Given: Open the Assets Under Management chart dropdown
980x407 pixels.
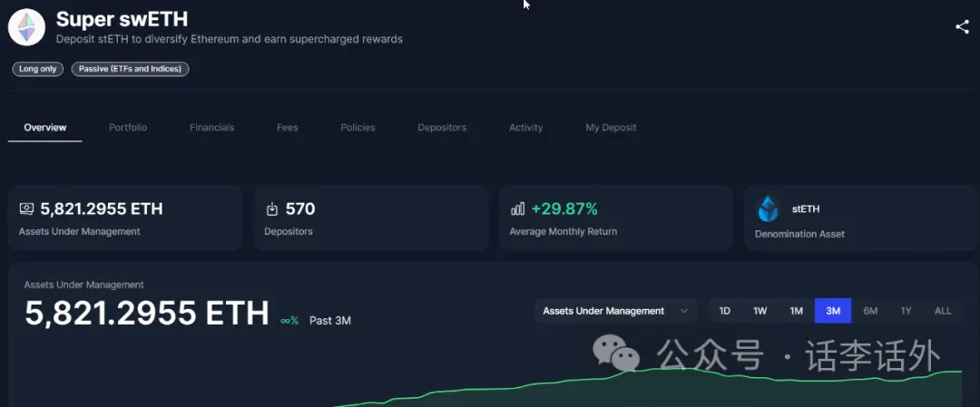Looking at the screenshot, I should 615,311.
